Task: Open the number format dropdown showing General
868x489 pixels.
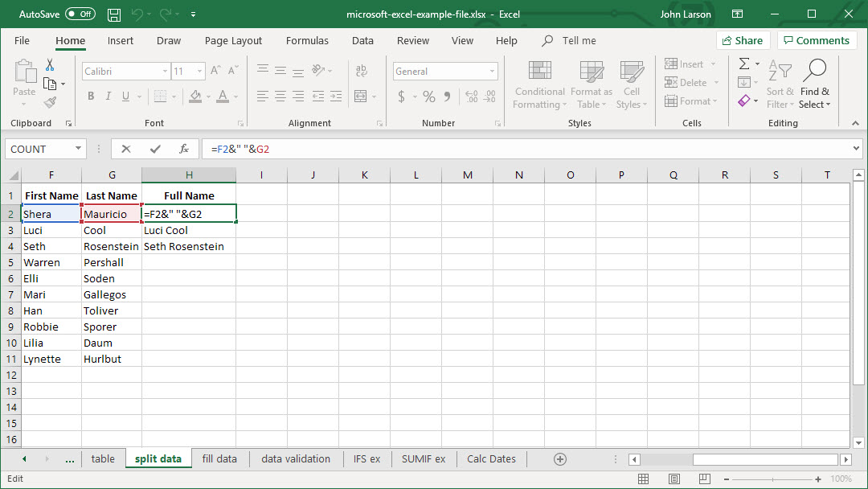Action: click(492, 72)
